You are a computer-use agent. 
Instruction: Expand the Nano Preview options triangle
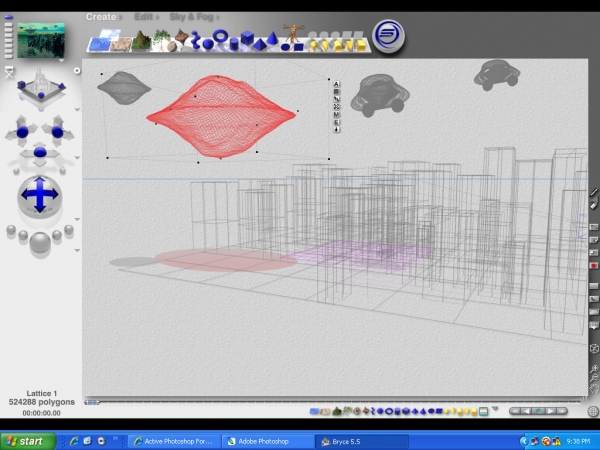(x=61, y=60)
